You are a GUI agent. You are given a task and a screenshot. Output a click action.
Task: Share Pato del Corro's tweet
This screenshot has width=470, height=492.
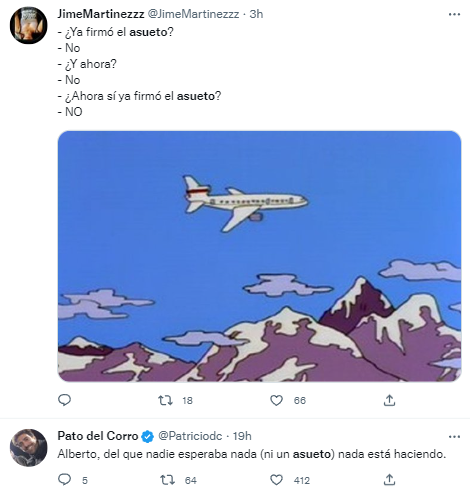pyautogui.click(x=389, y=480)
